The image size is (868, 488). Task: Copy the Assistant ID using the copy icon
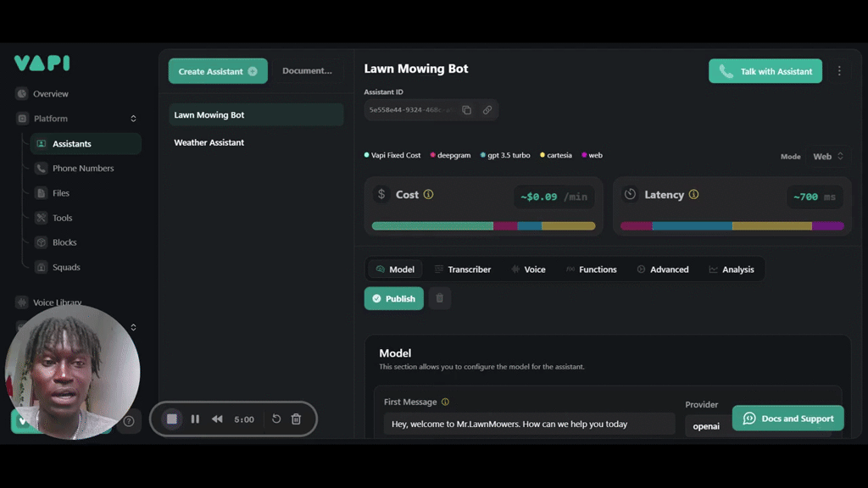click(467, 109)
